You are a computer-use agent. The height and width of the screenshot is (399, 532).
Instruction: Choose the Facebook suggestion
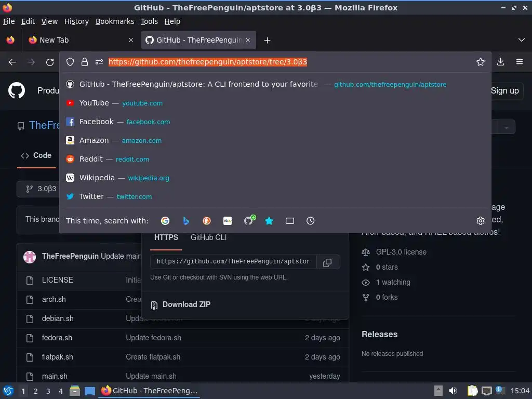tap(275, 122)
